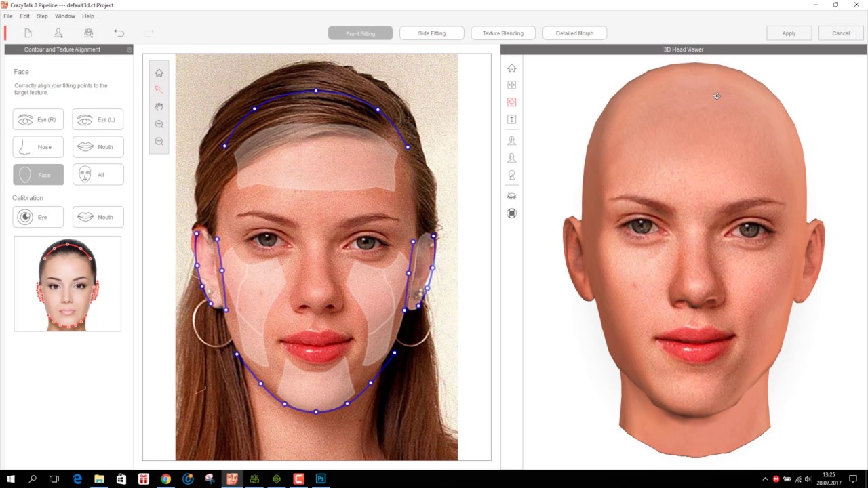Open the Edit menu

click(x=24, y=16)
